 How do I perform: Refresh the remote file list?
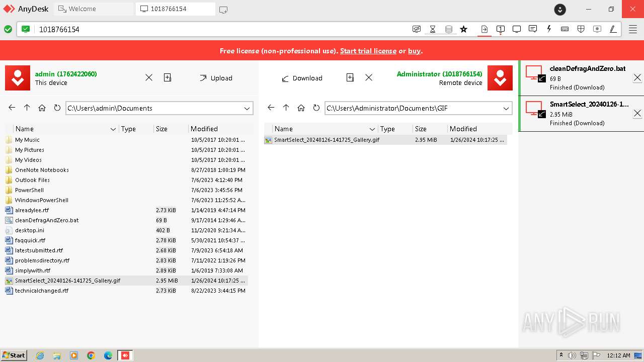click(316, 108)
